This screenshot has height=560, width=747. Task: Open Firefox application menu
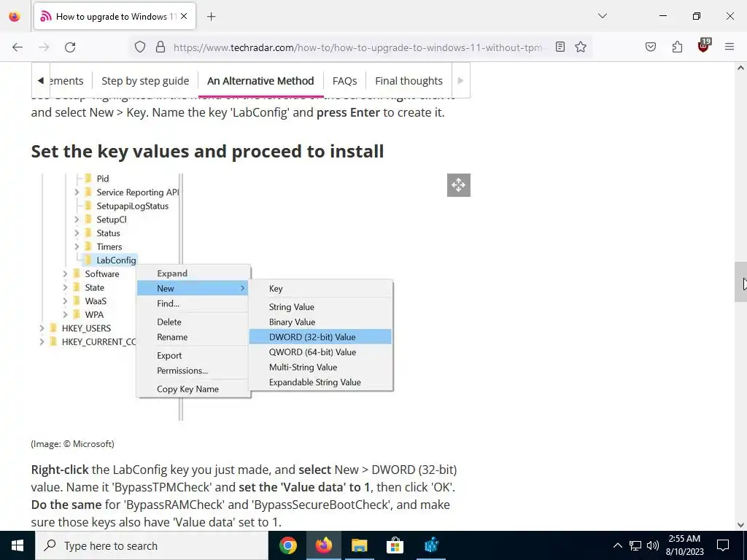coord(729,47)
